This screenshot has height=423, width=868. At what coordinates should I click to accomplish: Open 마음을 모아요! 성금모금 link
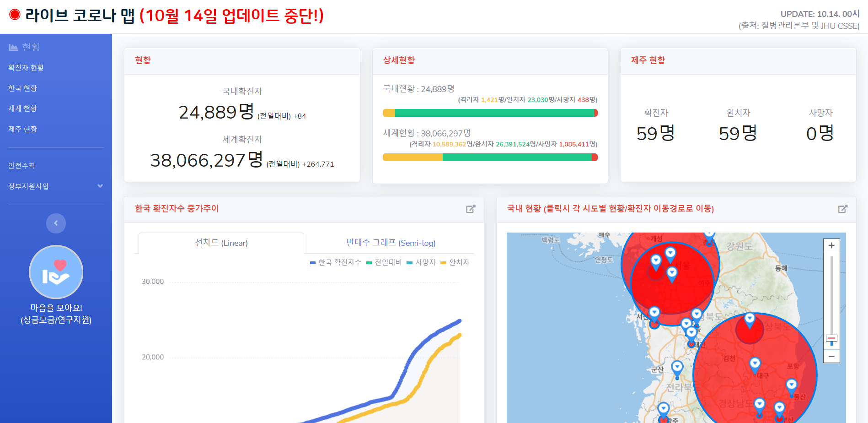(56, 314)
